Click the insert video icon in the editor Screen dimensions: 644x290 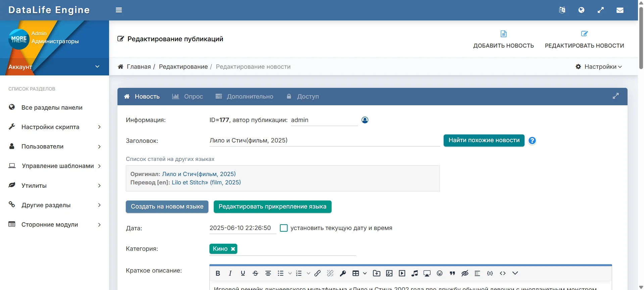(x=402, y=273)
